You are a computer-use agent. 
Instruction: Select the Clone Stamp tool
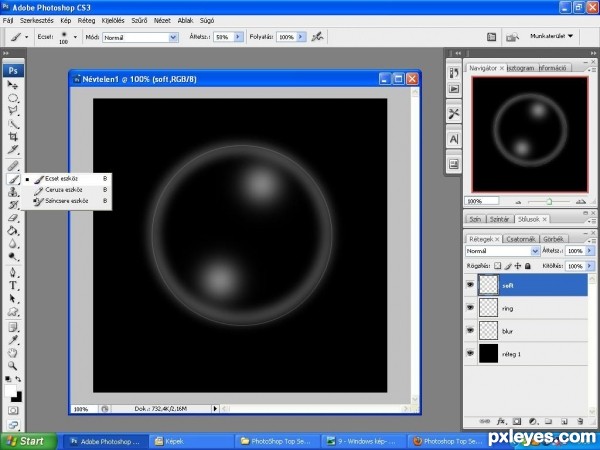point(13,192)
